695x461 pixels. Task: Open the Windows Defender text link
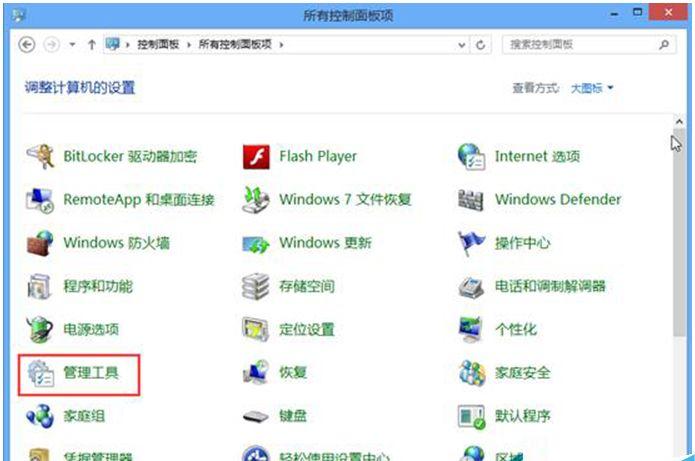coord(558,199)
